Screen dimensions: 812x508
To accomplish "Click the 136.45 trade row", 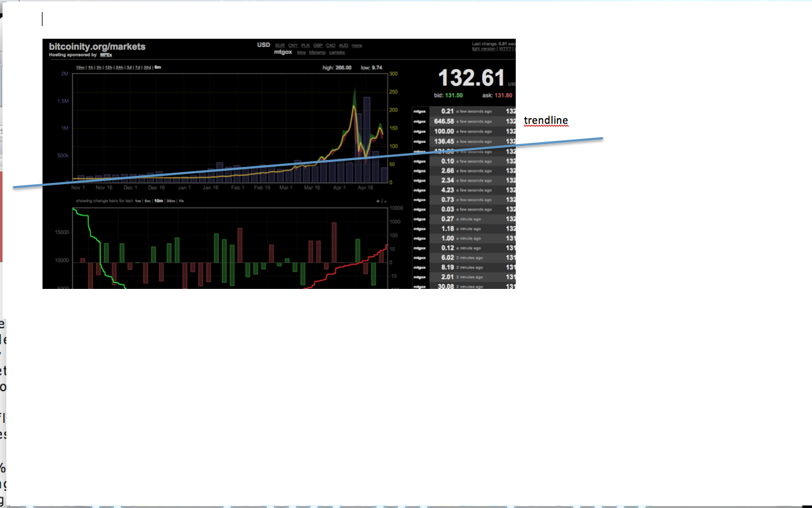I will [x=464, y=141].
